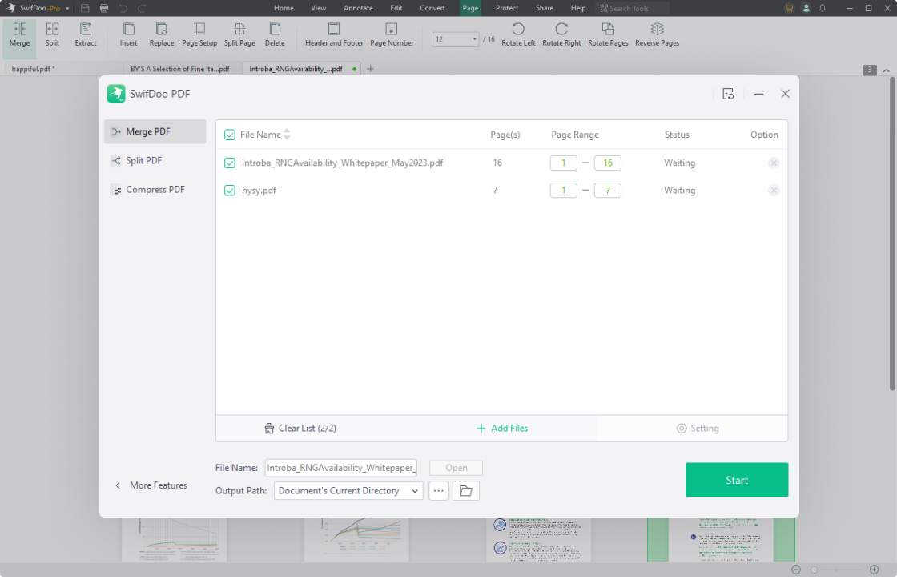Open the Home menu
Viewport: 897px width, 588px height.
click(x=284, y=8)
